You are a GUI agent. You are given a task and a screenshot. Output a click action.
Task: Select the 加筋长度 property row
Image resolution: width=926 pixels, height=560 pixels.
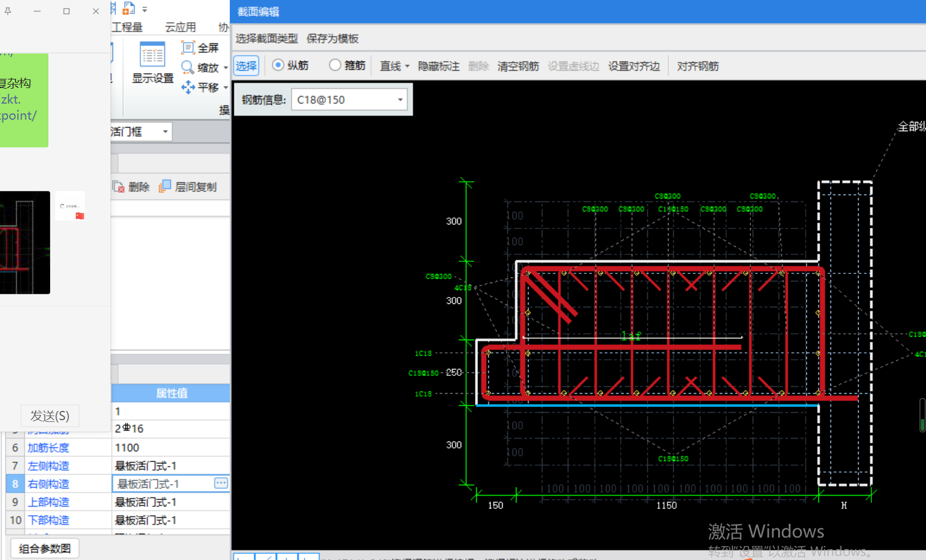tap(118, 447)
